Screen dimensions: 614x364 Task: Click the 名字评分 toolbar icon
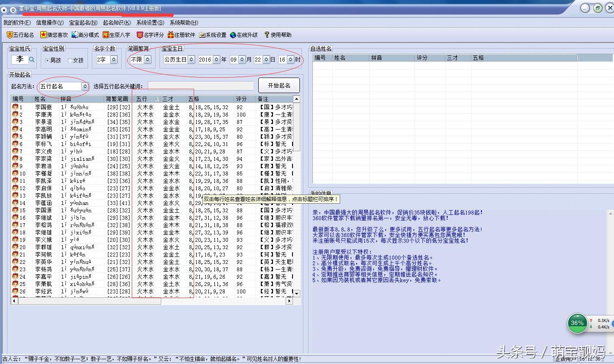pos(140,35)
